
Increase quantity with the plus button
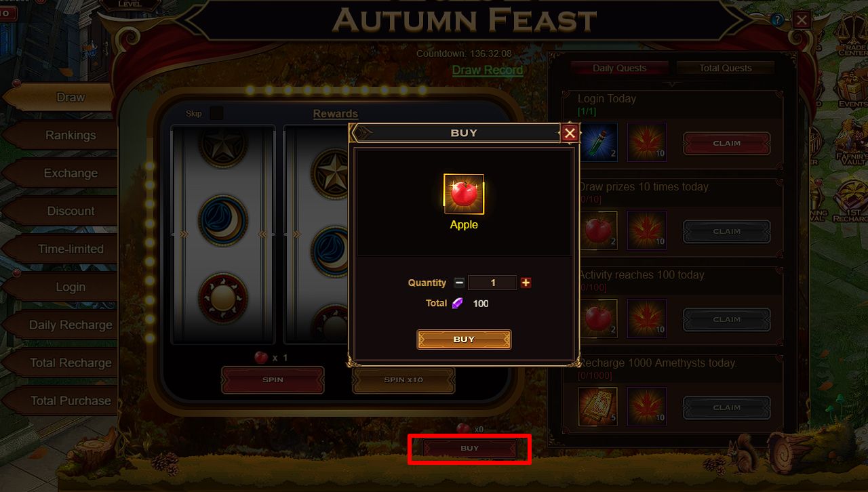click(x=526, y=283)
